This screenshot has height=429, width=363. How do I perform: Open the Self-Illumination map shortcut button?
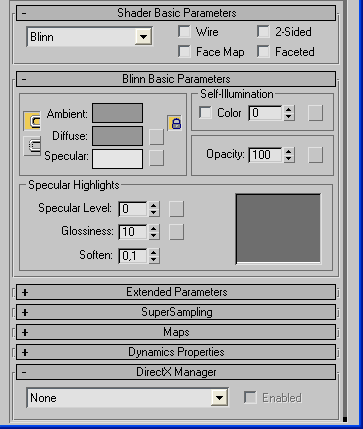point(315,113)
